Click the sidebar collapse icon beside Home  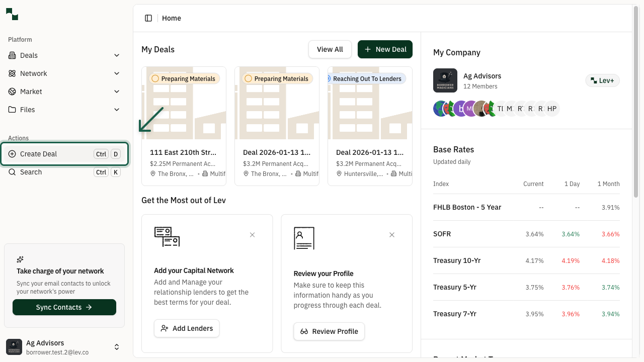(148, 18)
